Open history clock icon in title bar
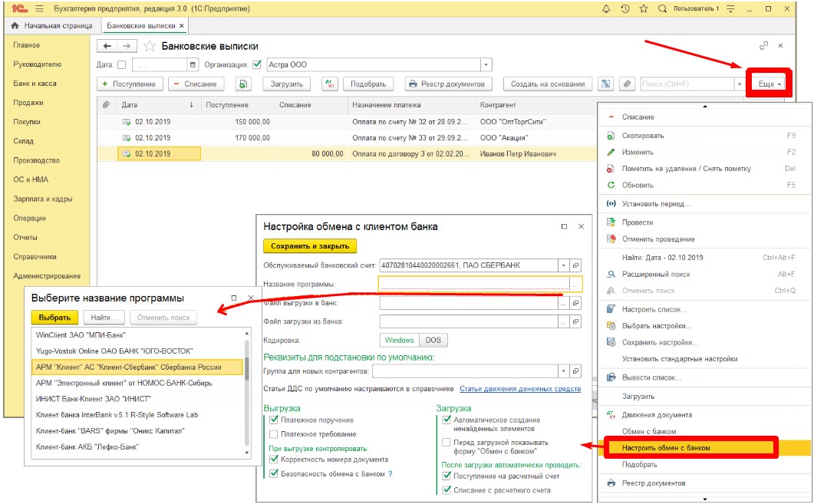The width and height of the screenshot is (814, 504). 625,9
